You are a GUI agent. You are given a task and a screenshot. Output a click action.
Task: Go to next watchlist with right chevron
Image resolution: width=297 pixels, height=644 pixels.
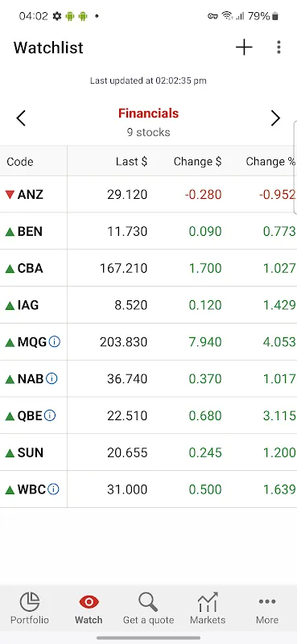[275, 118]
